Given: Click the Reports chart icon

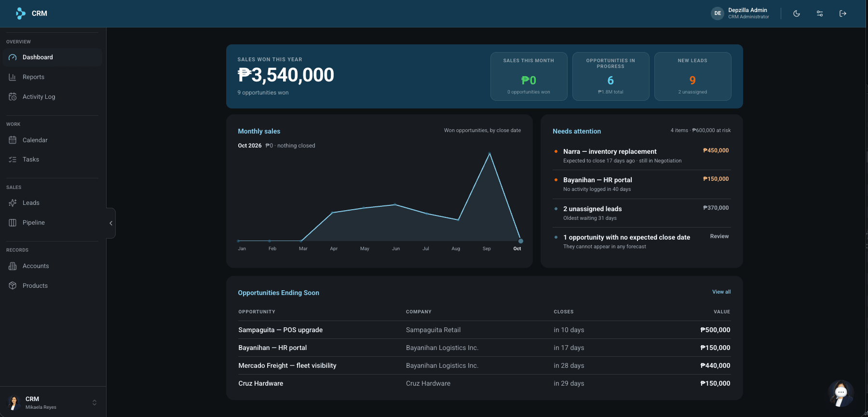Looking at the screenshot, I should pos(13,77).
